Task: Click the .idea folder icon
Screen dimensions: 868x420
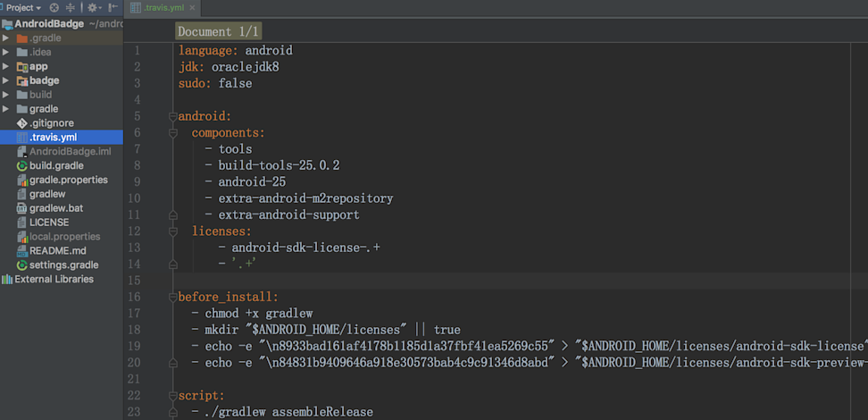Action: 22,52
